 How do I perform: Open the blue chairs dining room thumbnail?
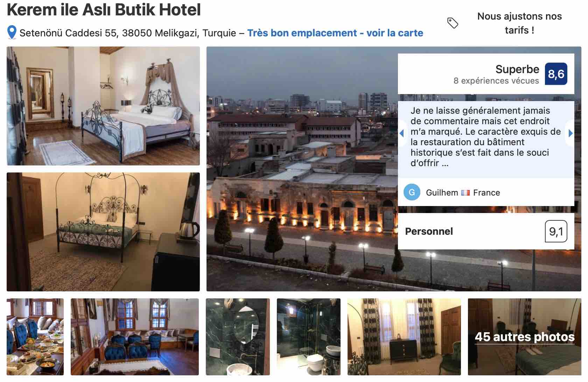(x=135, y=337)
